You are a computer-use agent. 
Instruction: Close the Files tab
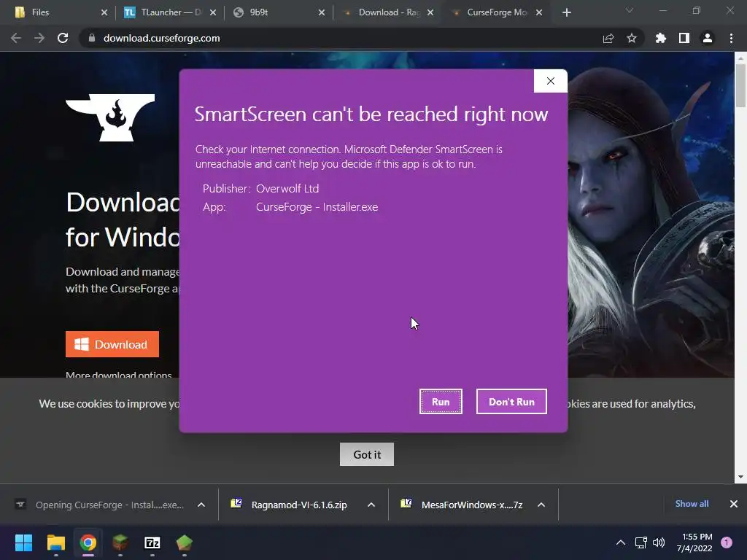click(104, 12)
